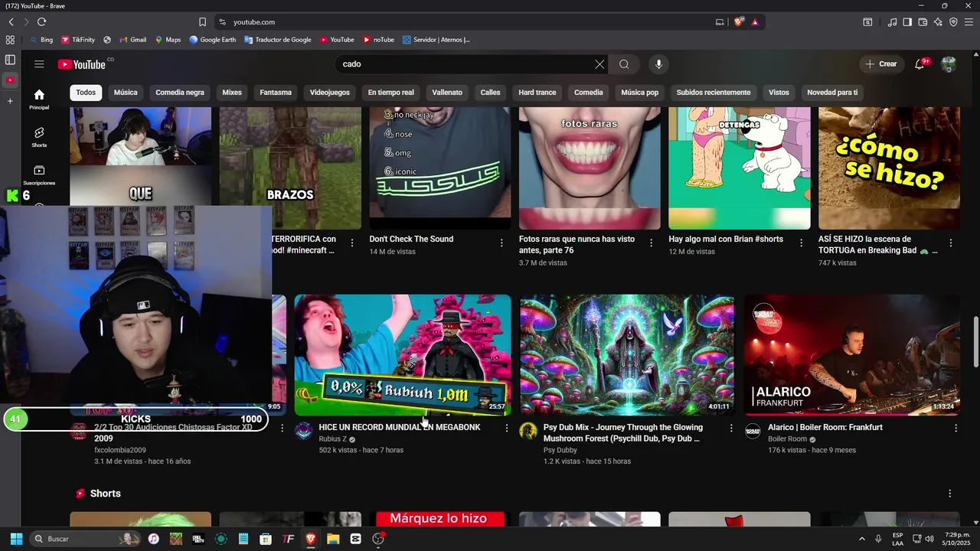Viewport: 980px width, 551px height.
Task: Open options for MEGABONK video
Action: [x=506, y=429]
